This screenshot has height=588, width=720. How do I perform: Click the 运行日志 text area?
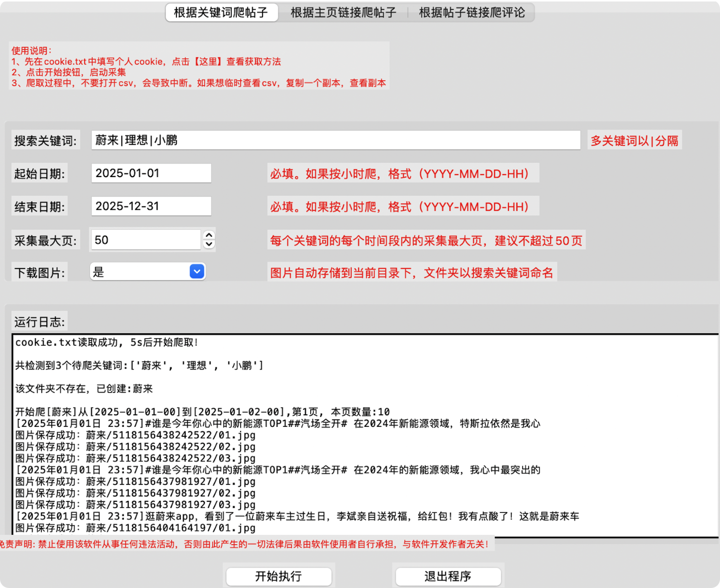click(365, 435)
